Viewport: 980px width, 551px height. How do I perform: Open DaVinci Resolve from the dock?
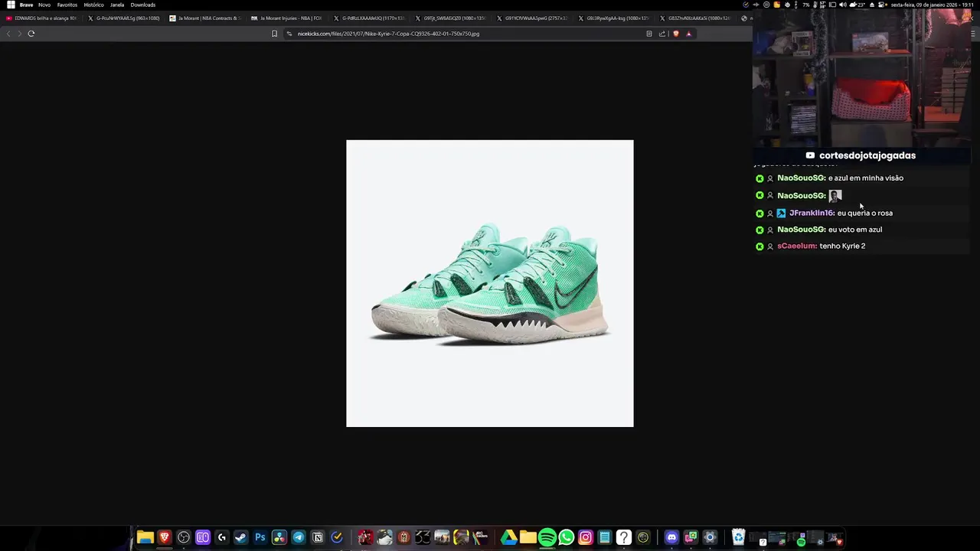279,537
